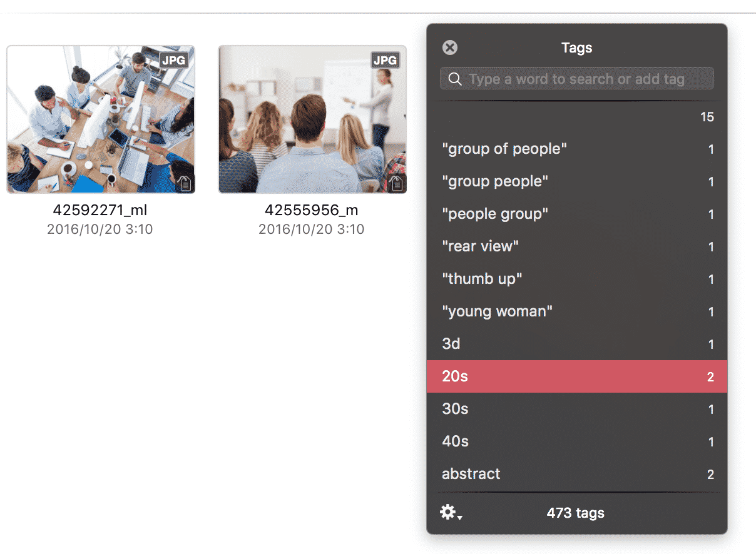Click note icon on 42592271_ml thumbnail
The width and height of the screenshot is (756, 554).
pyautogui.click(x=185, y=183)
